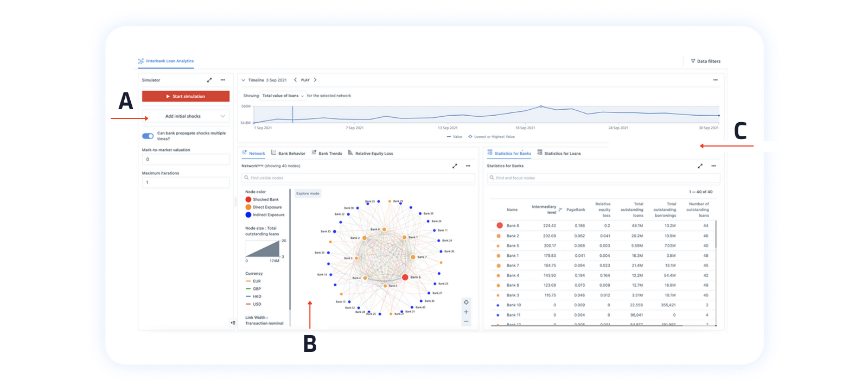Open the Statistics for Loans tab
Image resolution: width=868 pixels, height=391 pixels.
click(559, 153)
